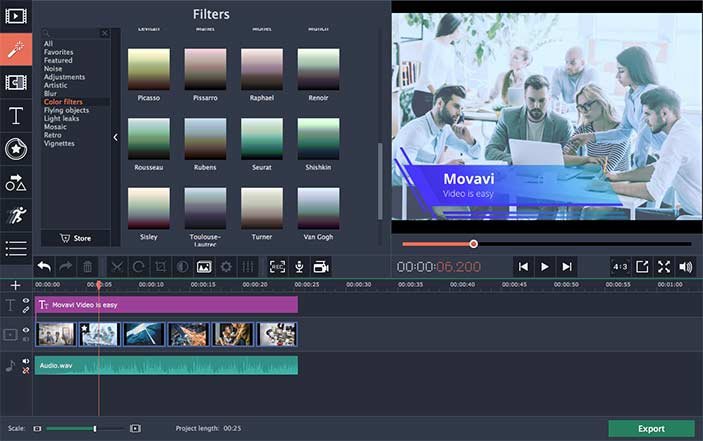The width and height of the screenshot is (703, 441).
Task: Toggle visibility eye on video track
Action: (26, 330)
